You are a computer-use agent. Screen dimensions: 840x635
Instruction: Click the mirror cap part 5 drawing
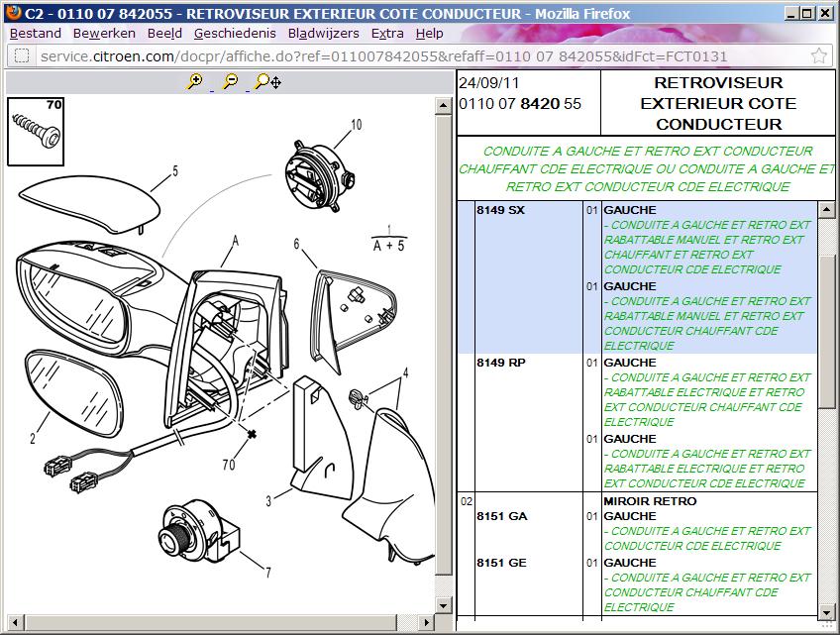pyautogui.click(x=89, y=206)
